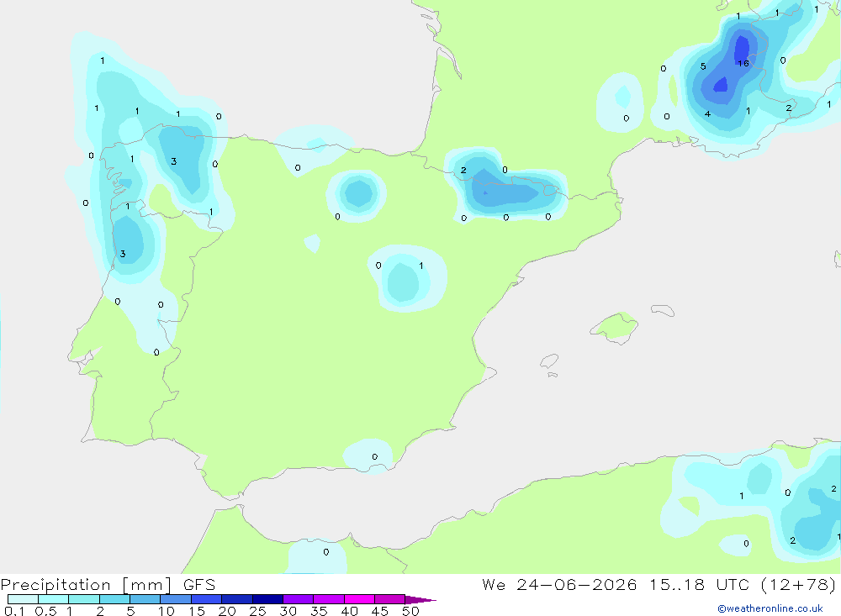Select the dark blue legend swatch between 20 and 25
The width and height of the screenshot is (841, 616).
236,599
